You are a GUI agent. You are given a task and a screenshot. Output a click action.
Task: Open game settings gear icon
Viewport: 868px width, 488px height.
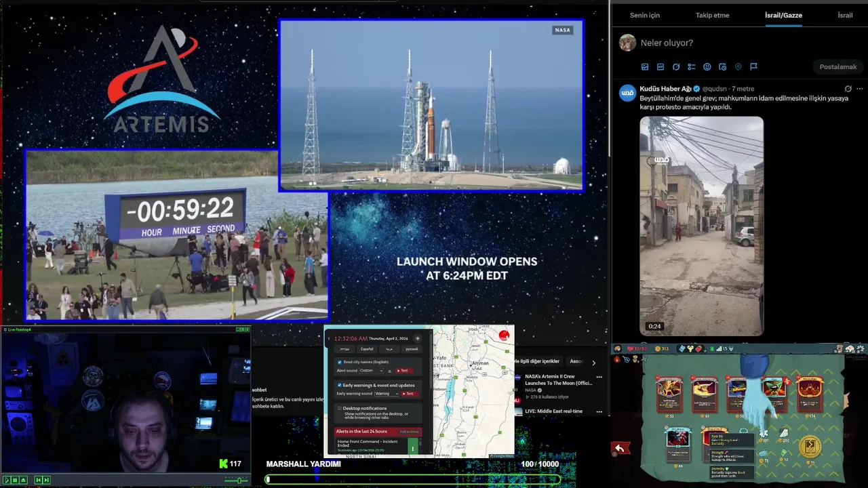pyautogui.click(x=861, y=348)
